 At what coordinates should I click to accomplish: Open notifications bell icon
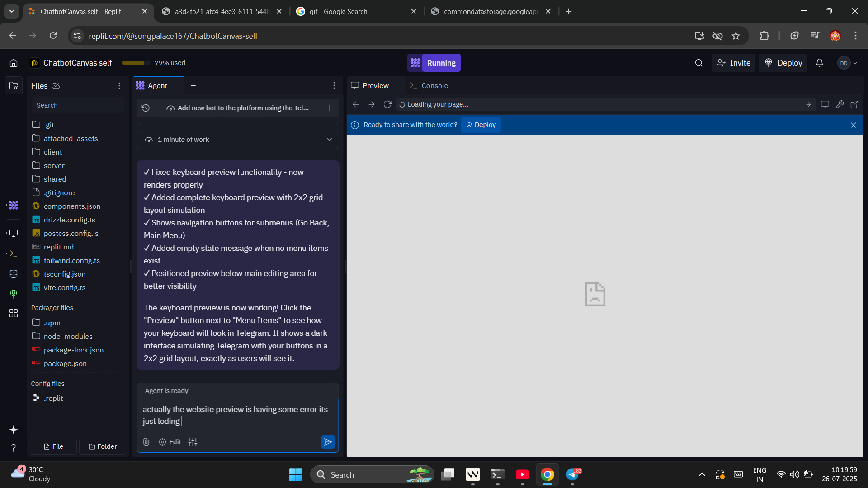820,63
